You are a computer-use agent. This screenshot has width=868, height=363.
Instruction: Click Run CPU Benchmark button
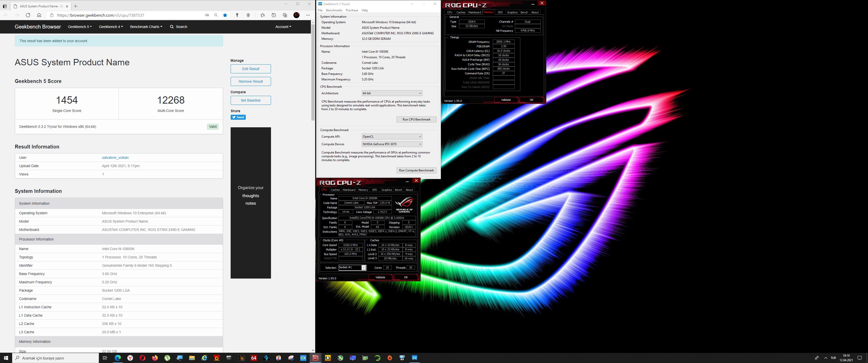417,119
